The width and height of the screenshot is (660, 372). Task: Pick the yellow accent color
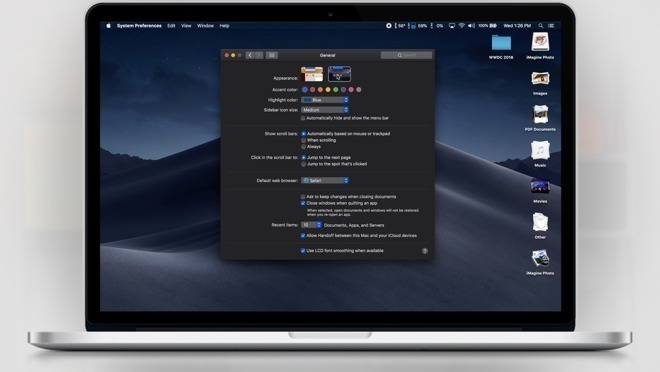(328, 90)
